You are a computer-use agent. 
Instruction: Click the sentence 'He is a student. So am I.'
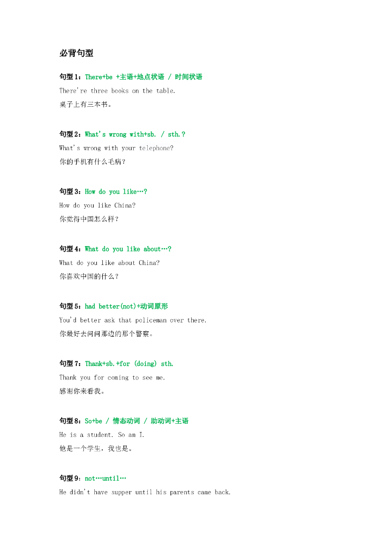pos(102,435)
